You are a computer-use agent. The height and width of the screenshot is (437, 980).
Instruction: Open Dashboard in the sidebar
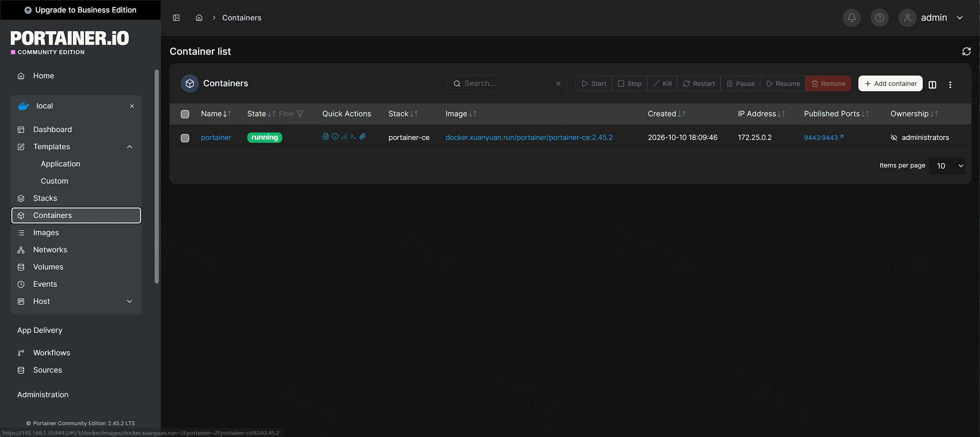[76, 130]
